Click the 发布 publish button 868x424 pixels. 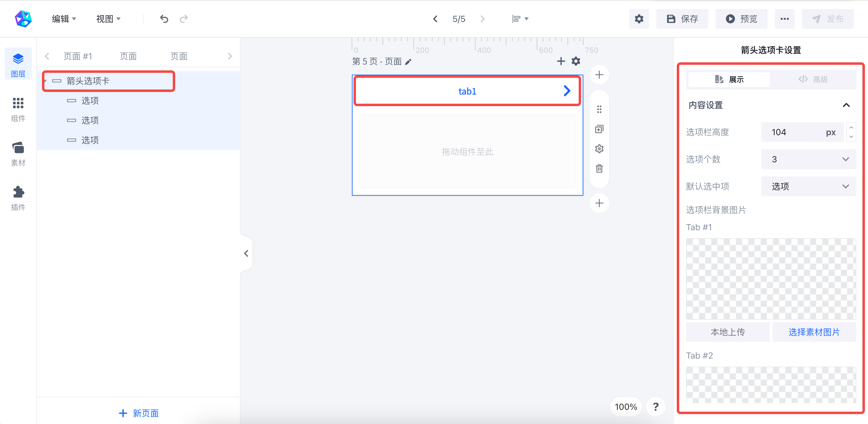[x=828, y=19]
